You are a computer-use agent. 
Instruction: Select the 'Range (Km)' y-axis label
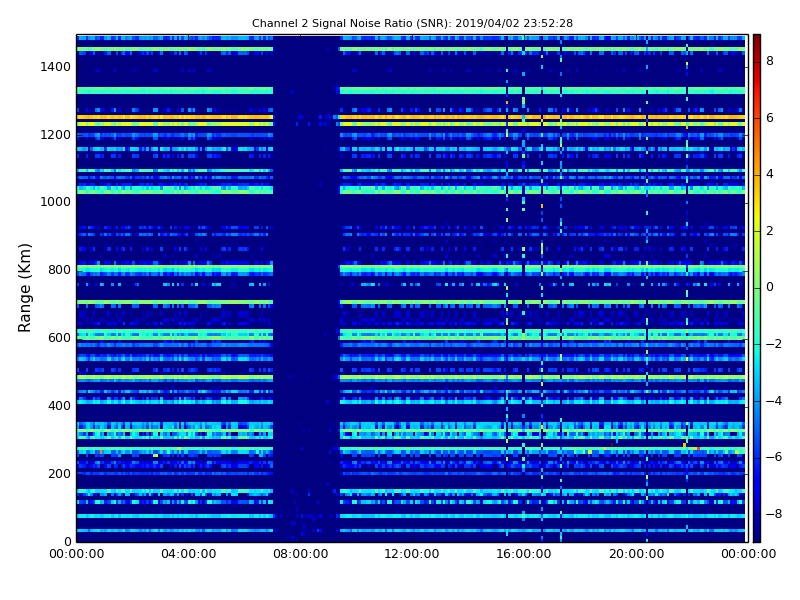pyautogui.click(x=24, y=288)
